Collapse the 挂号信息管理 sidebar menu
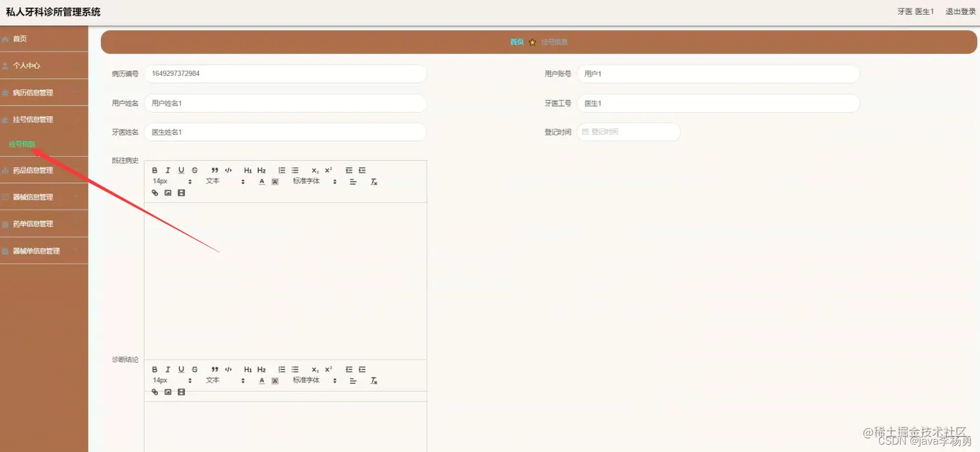Image resolution: width=980 pixels, height=452 pixels. (x=44, y=119)
